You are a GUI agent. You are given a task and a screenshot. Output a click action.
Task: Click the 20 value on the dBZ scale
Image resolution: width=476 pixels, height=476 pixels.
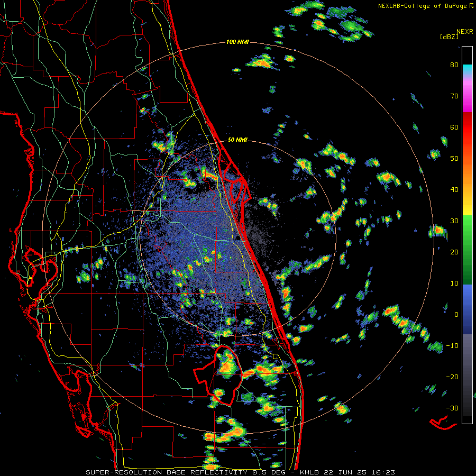pyautogui.click(x=454, y=252)
